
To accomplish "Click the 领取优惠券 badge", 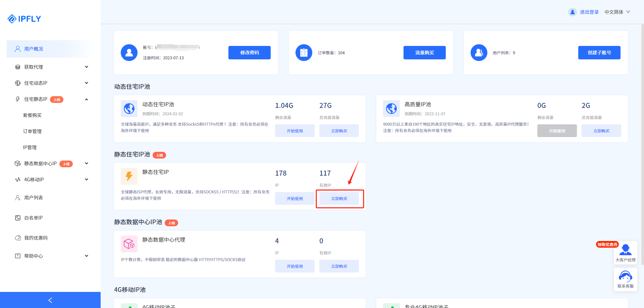I will (607, 244).
